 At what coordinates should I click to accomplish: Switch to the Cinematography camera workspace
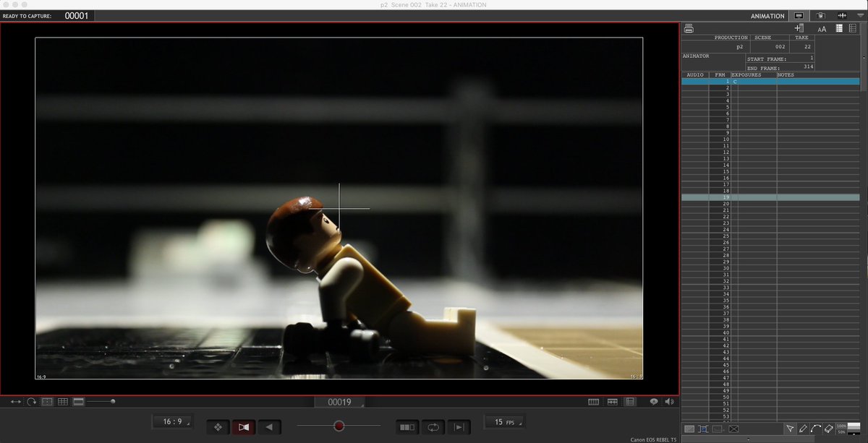820,15
